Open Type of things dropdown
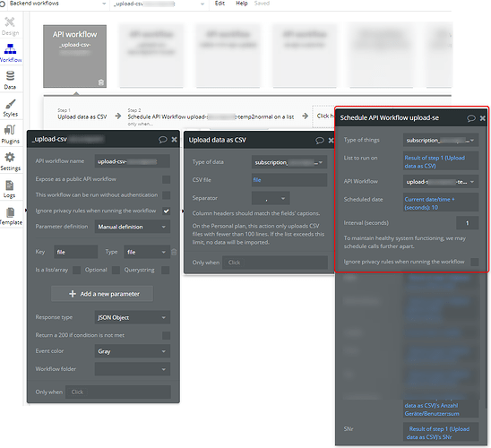Image resolution: width=491 pixels, height=448 pixels. tap(441, 141)
